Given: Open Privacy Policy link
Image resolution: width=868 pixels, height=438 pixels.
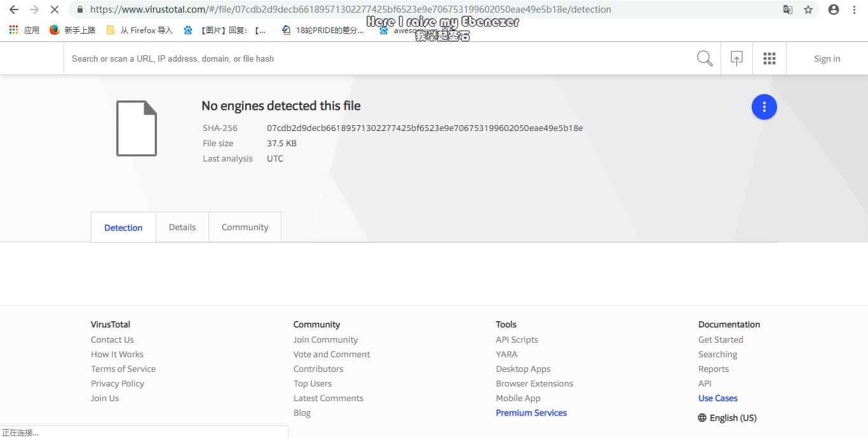Looking at the screenshot, I should 118,383.
